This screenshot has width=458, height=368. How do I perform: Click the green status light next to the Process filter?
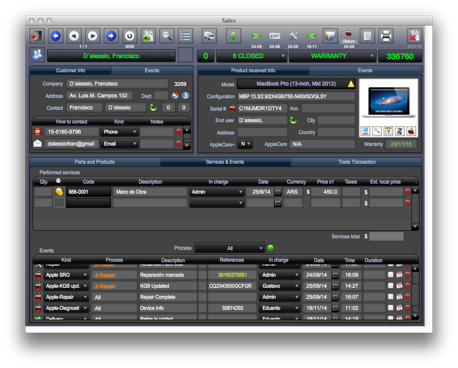270,248
